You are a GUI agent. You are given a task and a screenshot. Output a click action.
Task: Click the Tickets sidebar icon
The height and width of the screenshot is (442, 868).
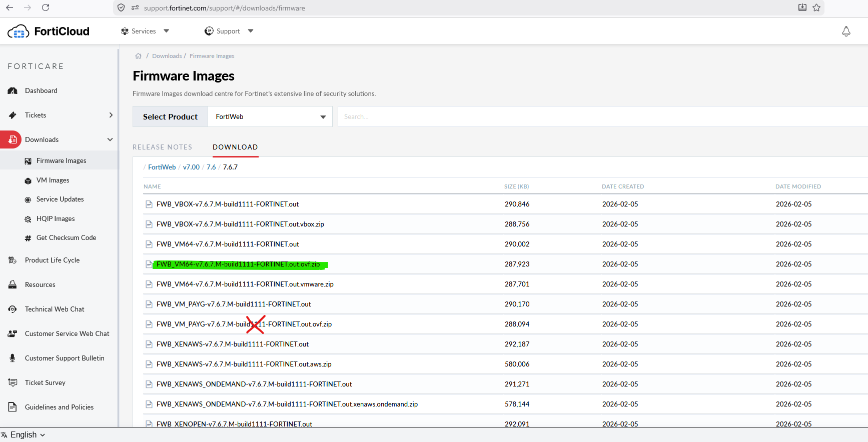13,115
